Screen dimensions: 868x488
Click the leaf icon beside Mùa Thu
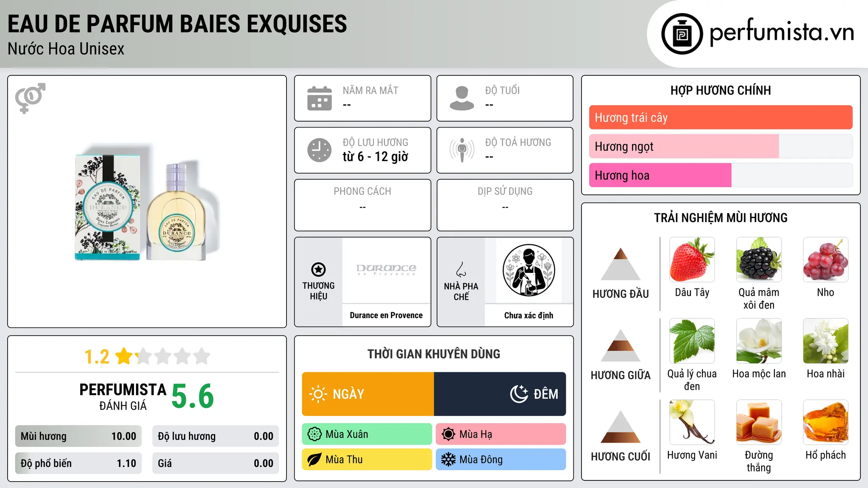[314, 460]
